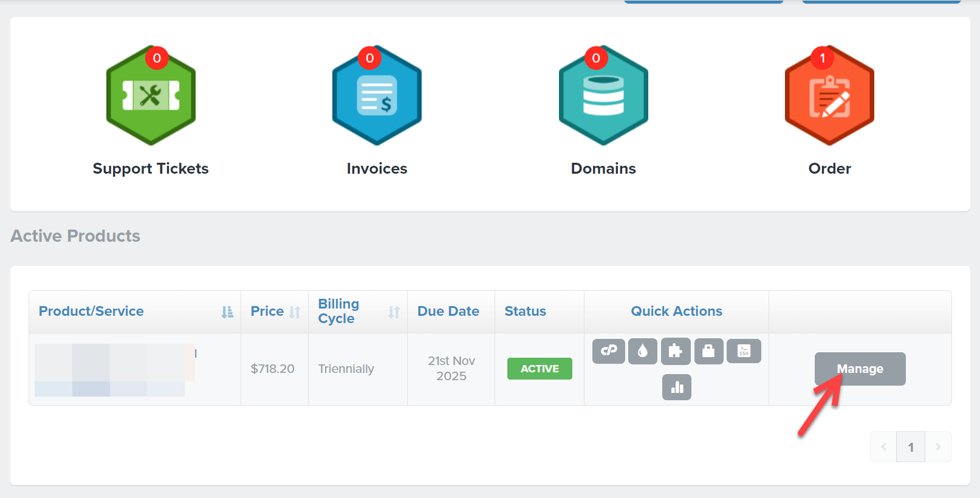Go to previous page arrow
Viewport: 980px width, 498px height.
[883, 447]
